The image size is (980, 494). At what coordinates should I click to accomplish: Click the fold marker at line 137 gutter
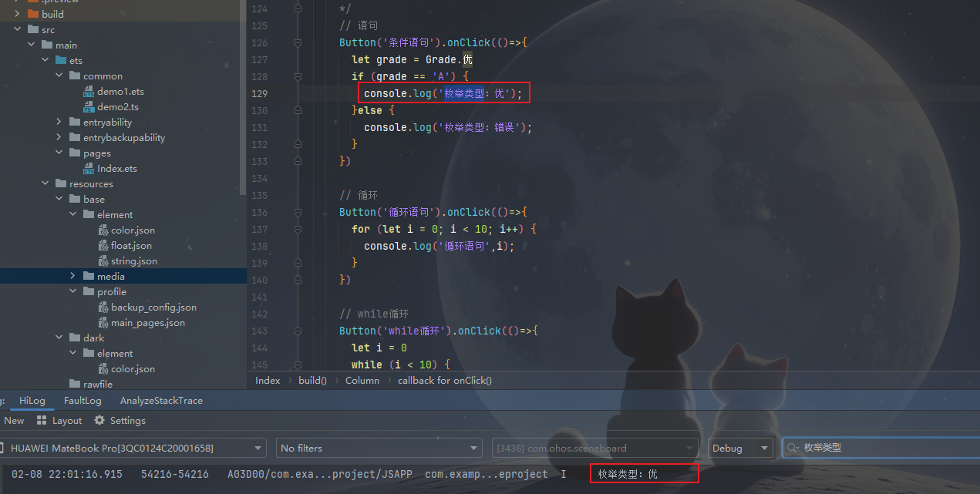tap(298, 230)
